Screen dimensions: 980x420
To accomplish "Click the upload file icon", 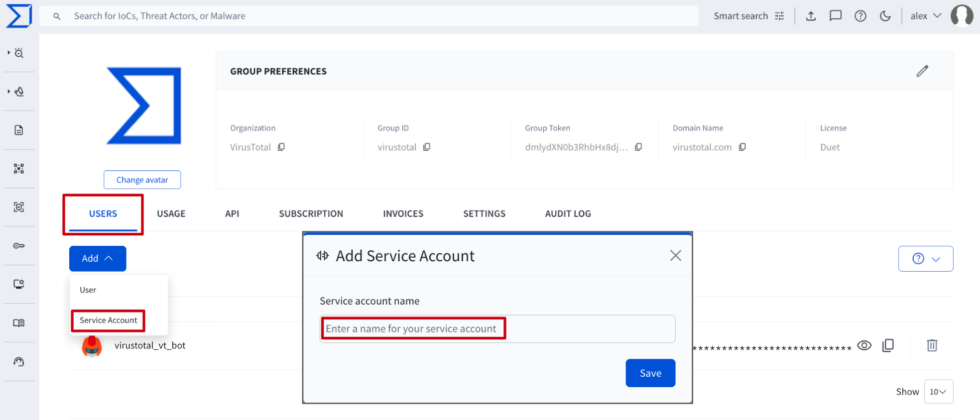I will click(x=811, y=16).
